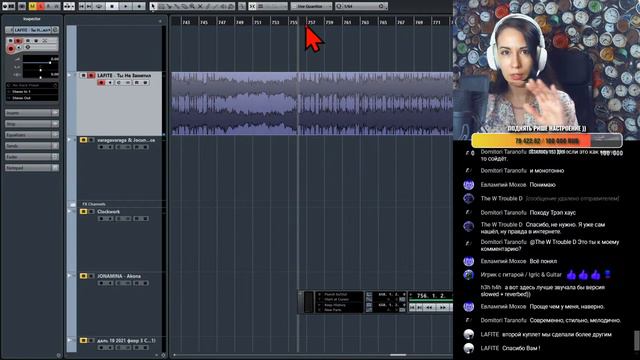This screenshot has height=360, width=640.
Task: Unmute the varagavaraga & Jocum track
Action: click(x=83, y=140)
